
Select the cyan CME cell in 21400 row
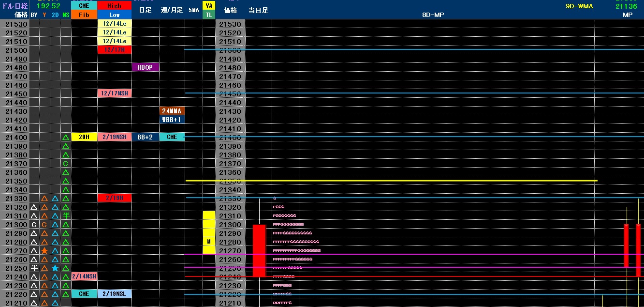tap(172, 138)
